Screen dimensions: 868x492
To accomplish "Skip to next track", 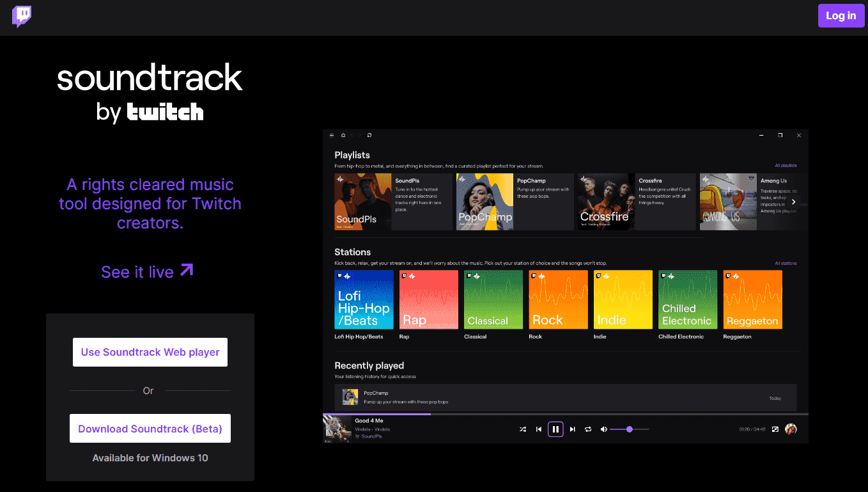I will 572,429.
